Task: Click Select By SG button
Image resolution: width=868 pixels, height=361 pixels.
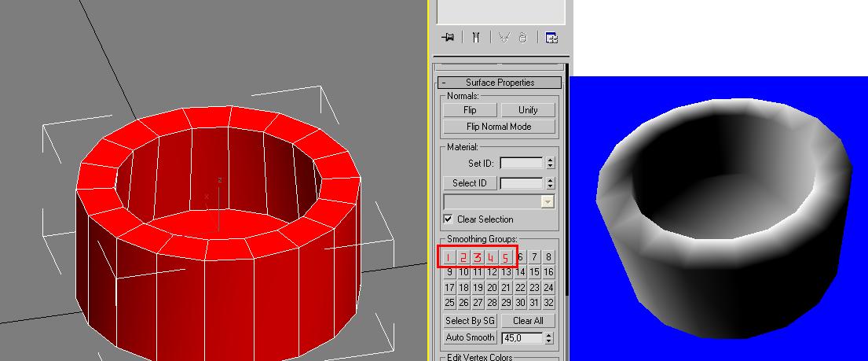Action: [x=470, y=321]
